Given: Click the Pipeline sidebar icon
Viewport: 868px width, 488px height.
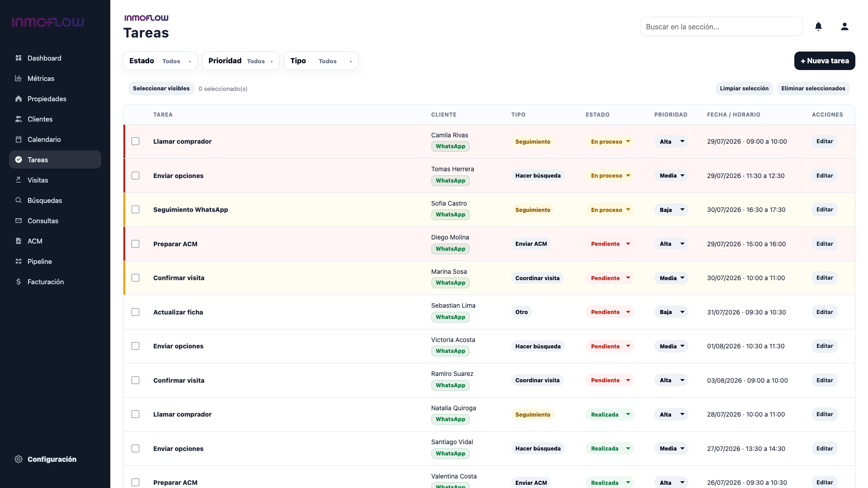Looking at the screenshot, I should click(19, 261).
